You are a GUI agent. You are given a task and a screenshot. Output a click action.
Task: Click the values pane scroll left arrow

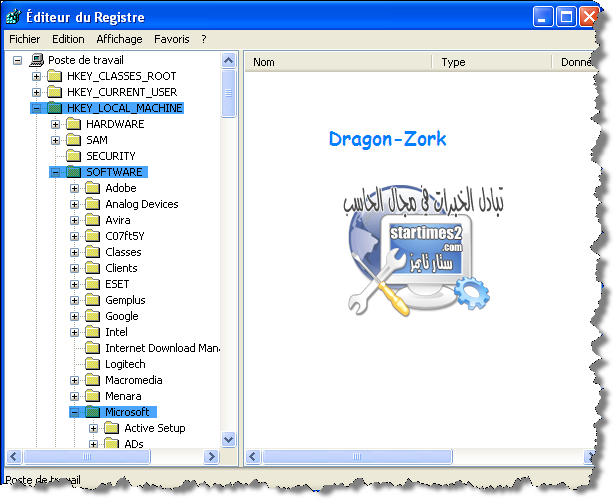point(253,456)
